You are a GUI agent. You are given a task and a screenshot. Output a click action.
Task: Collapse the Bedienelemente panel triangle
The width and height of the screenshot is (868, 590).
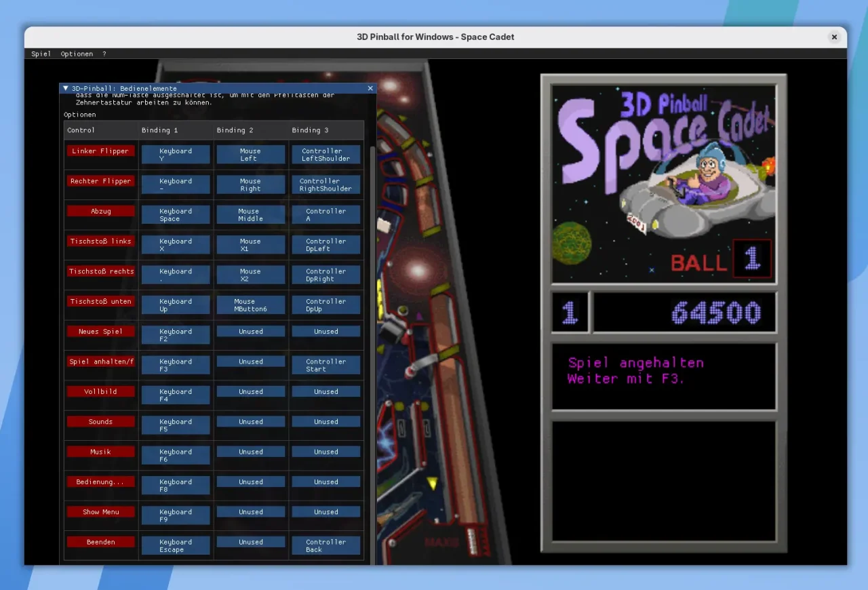click(x=66, y=88)
